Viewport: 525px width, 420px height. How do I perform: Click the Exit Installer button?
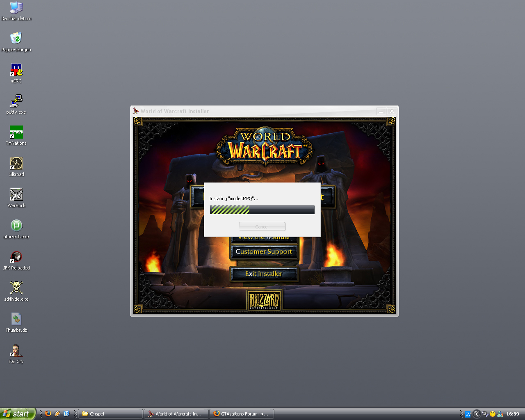click(264, 274)
